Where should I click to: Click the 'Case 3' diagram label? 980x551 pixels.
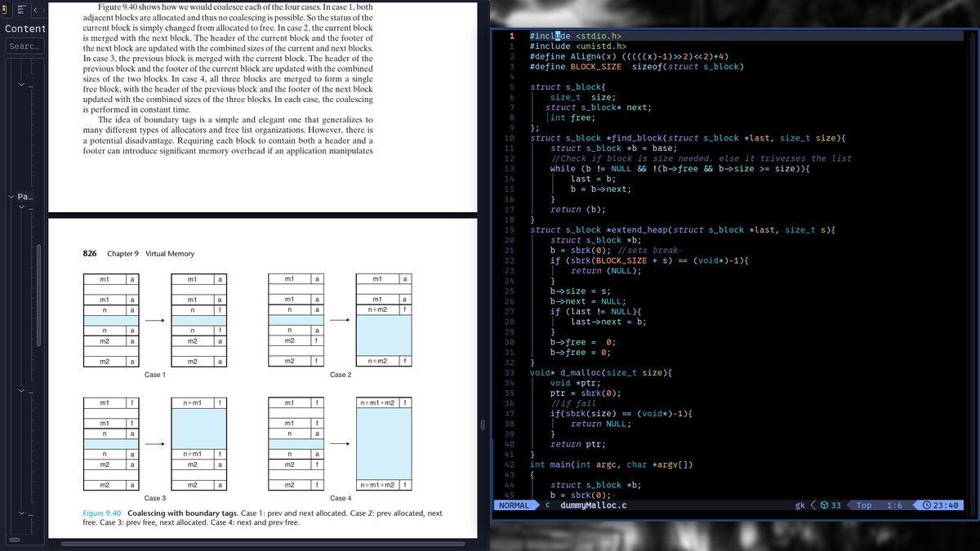point(155,497)
